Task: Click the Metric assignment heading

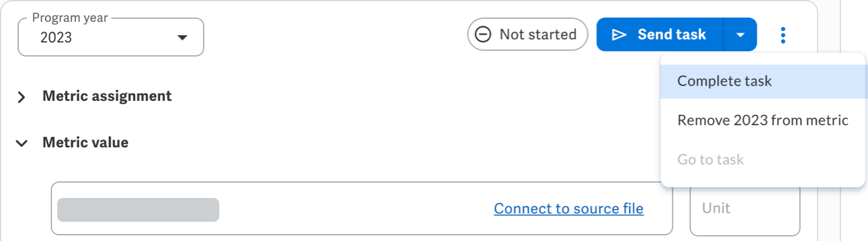Action: pos(107,96)
